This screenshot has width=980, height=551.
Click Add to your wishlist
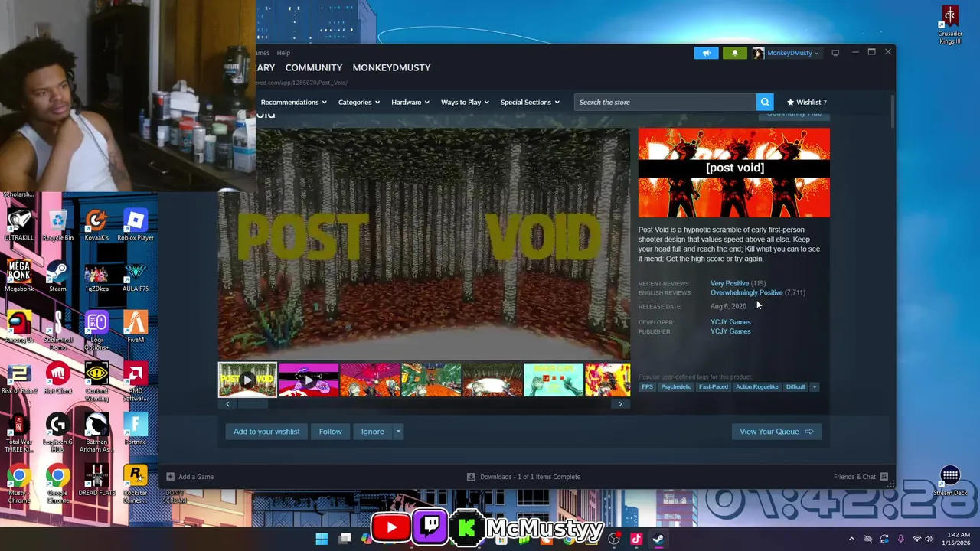[x=266, y=432]
